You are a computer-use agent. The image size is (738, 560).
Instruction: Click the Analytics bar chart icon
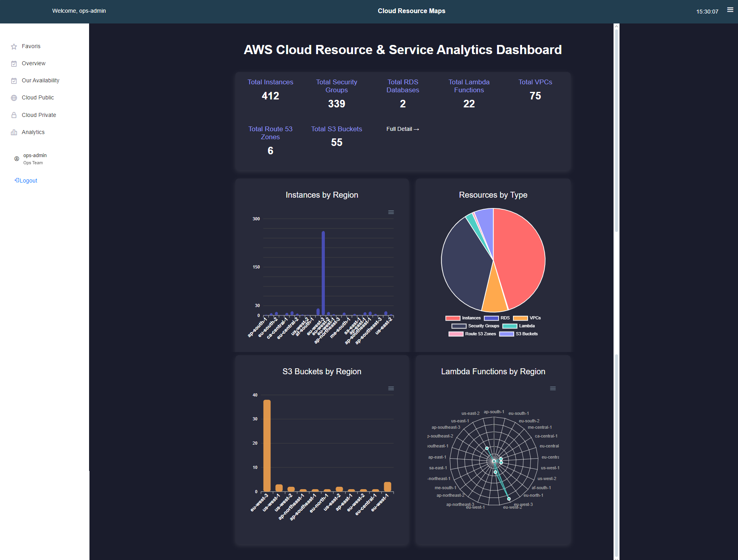(14, 132)
